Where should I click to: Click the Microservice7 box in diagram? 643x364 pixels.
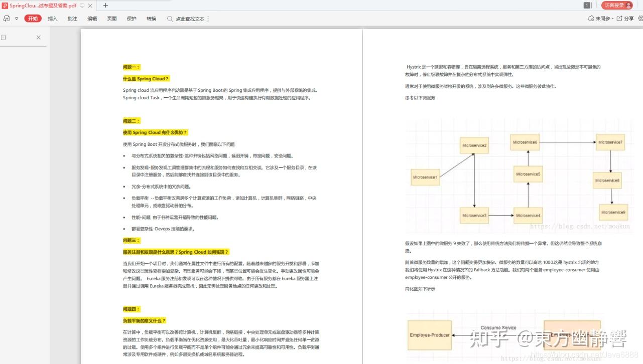610,142
